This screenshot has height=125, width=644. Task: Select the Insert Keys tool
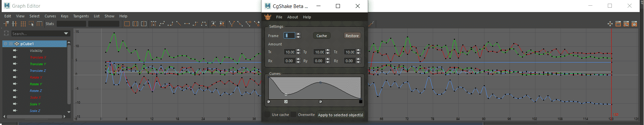(x=14, y=24)
